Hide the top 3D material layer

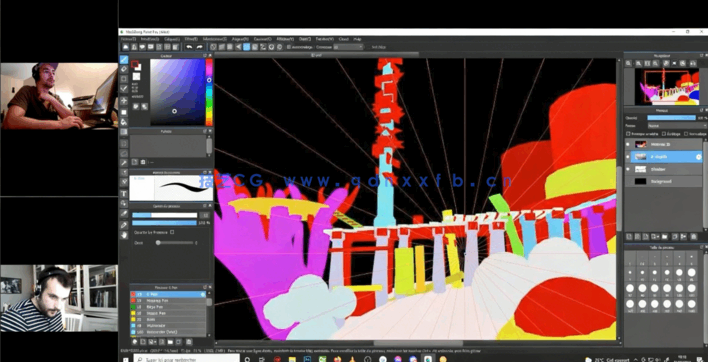click(x=628, y=144)
